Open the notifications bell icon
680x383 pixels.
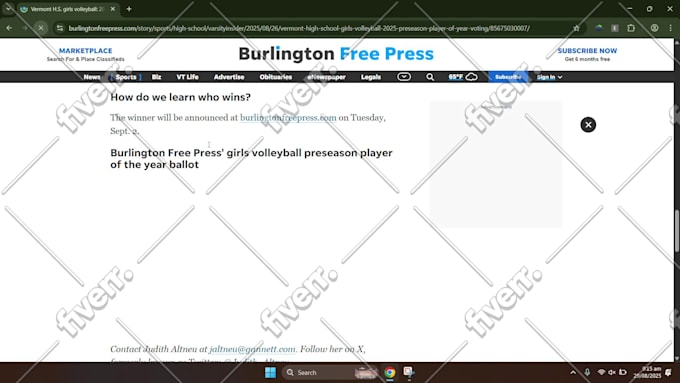(x=669, y=372)
